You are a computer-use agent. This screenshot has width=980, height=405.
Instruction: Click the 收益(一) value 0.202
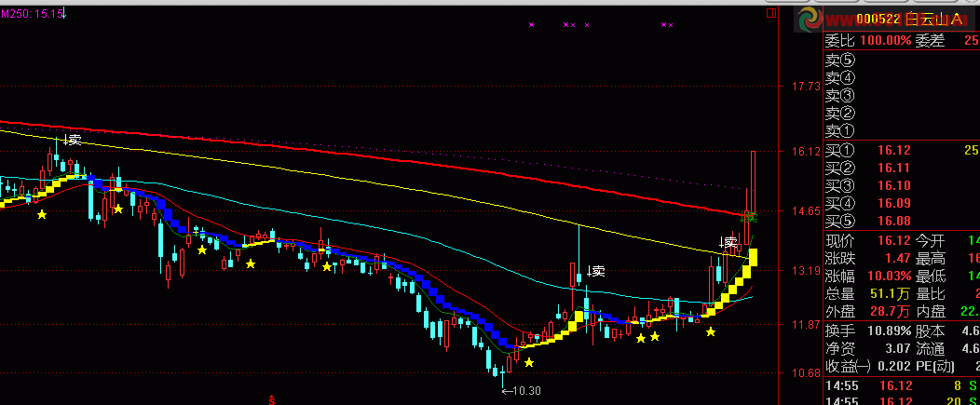(x=894, y=366)
